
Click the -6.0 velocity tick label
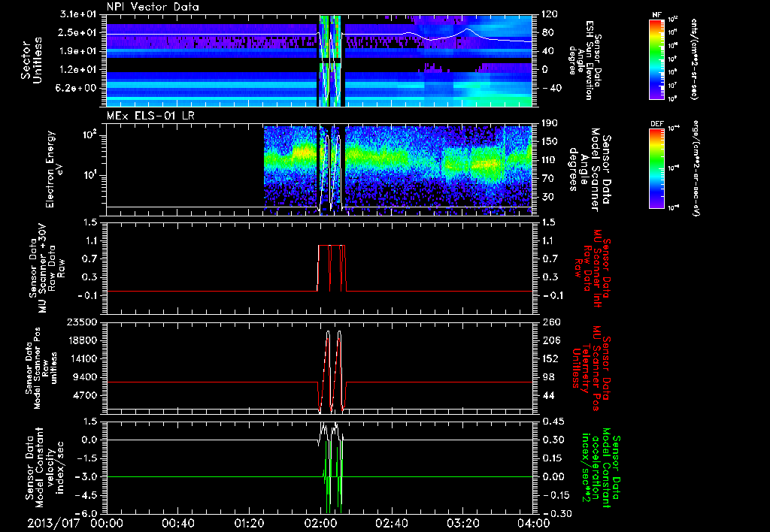point(87,513)
